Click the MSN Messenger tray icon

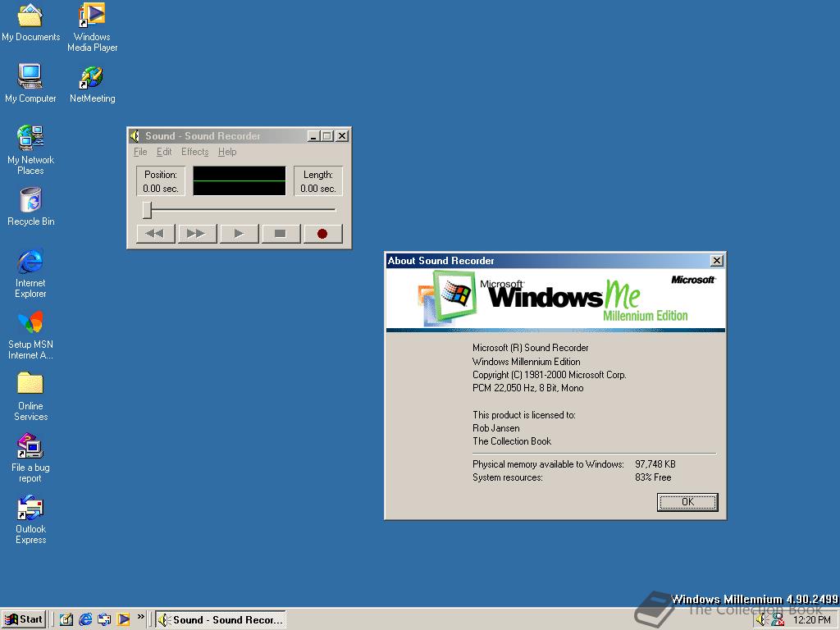tap(778, 620)
